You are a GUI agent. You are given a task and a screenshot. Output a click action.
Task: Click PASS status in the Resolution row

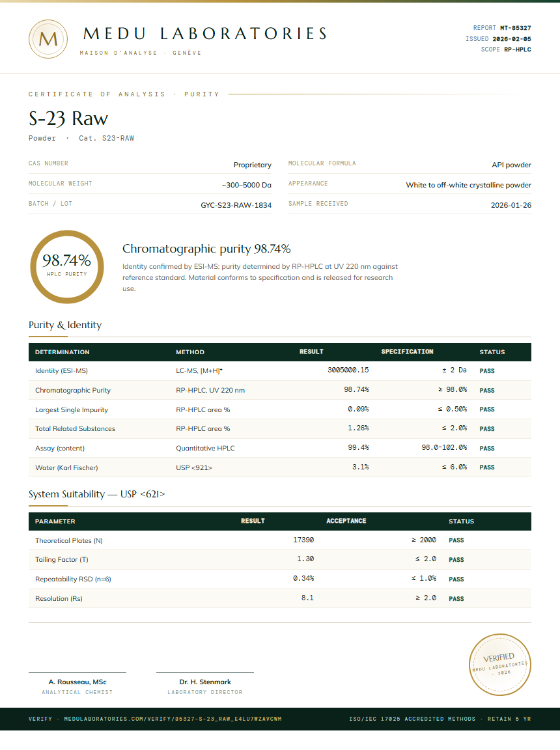pyautogui.click(x=456, y=599)
